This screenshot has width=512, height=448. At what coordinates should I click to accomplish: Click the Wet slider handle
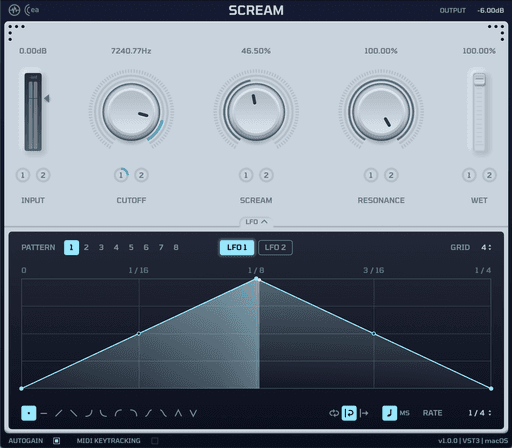tap(479, 80)
